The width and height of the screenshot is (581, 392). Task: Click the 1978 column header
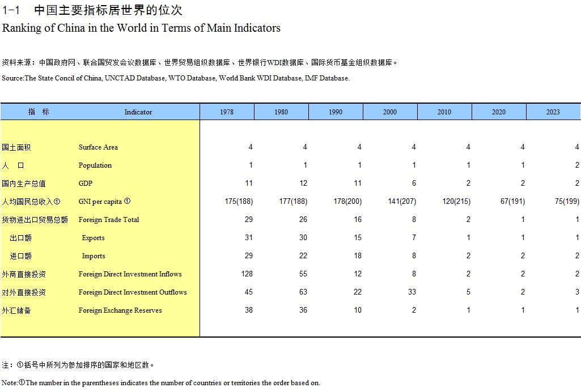click(227, 112)
